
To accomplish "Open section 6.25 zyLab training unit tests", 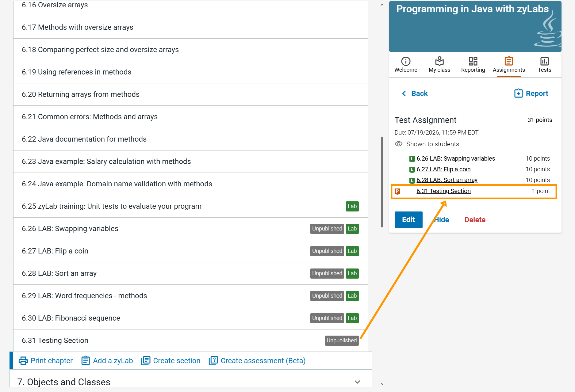I will click(191, 206).
